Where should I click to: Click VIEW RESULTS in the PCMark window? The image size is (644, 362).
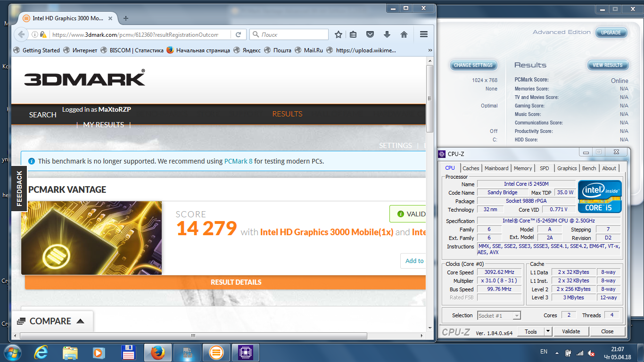[x=607, y=65]
